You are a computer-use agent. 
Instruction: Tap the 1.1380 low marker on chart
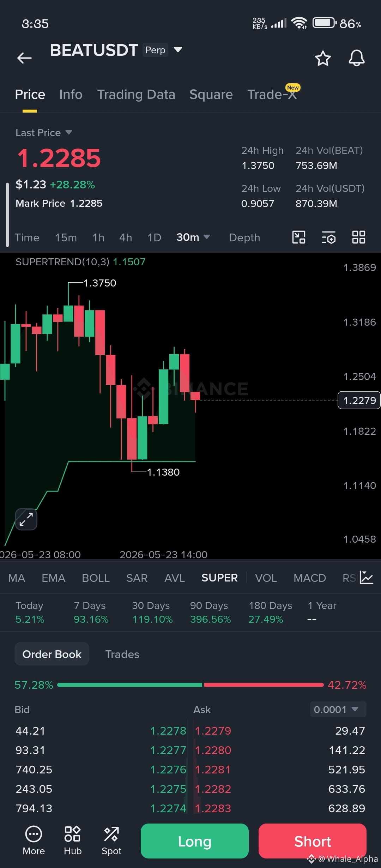click(x=163, y=472)
